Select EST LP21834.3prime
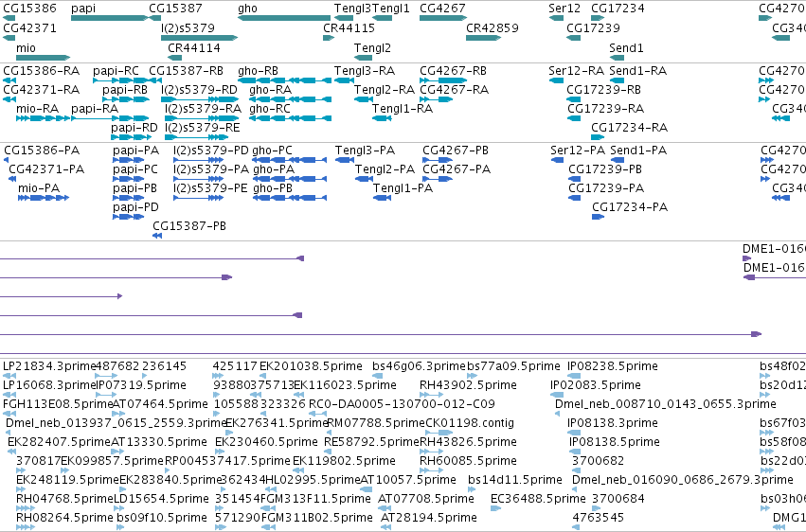This screenshot has width=806, height=532. pyautogui.click(x=9, y=376)
